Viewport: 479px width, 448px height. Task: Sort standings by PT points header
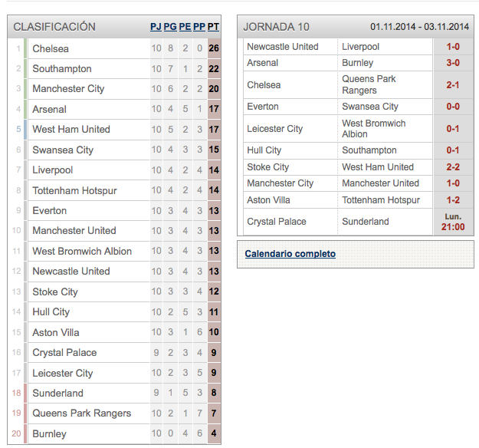213,27
